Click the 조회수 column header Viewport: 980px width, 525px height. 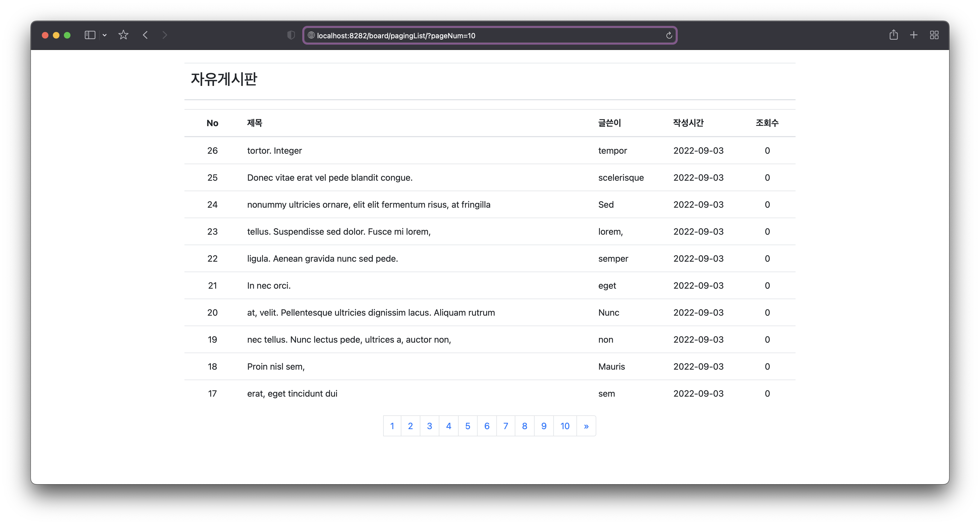point(767,123)
